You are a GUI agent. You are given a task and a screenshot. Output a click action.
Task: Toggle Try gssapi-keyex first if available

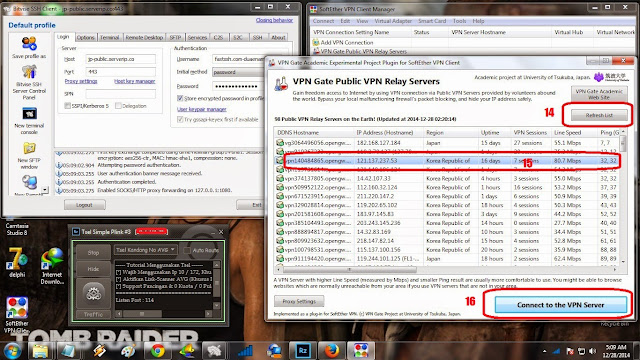(180, 120)
